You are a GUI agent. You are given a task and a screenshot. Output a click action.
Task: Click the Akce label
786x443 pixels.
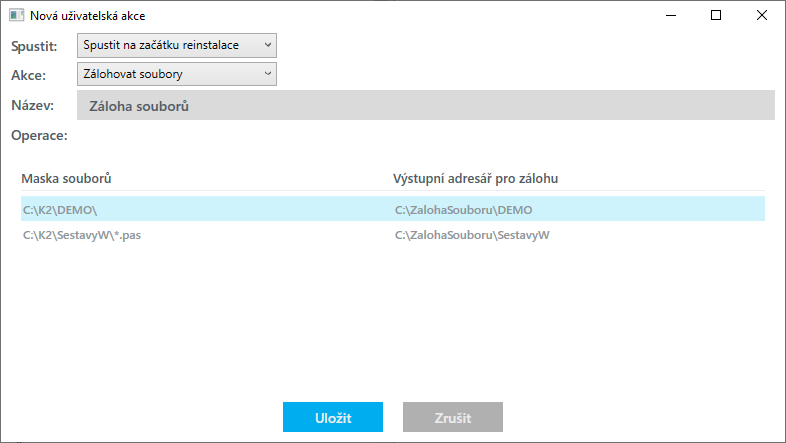28,74
